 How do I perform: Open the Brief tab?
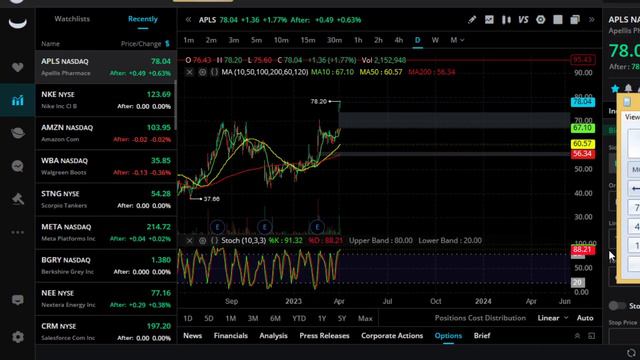point(482,336)
